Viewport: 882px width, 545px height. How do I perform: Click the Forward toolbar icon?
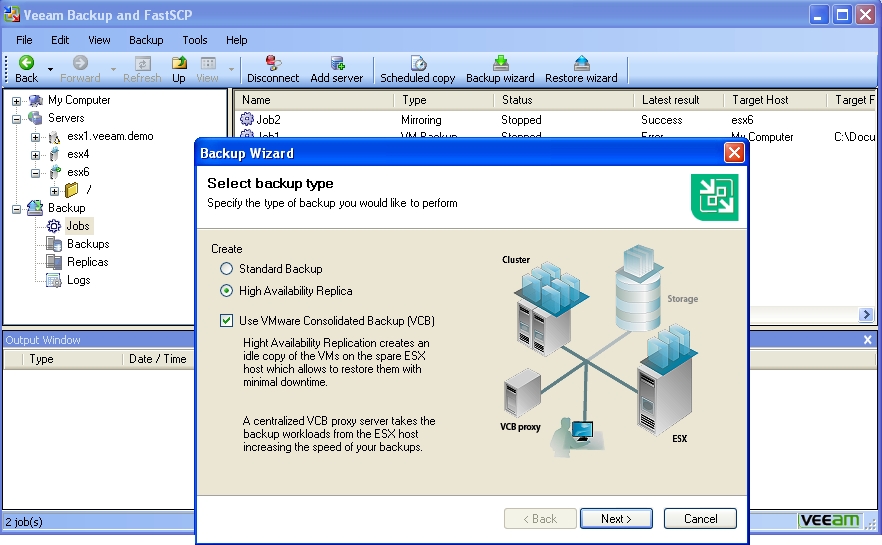80,63
